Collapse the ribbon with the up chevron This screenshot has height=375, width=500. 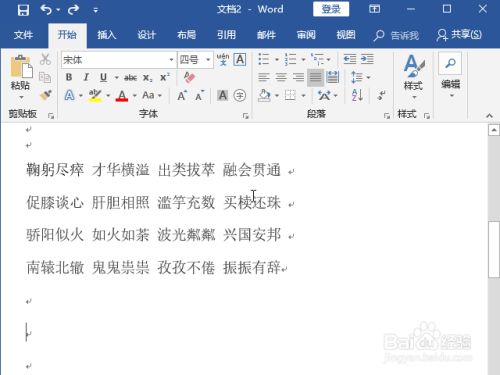coord(489,115)
